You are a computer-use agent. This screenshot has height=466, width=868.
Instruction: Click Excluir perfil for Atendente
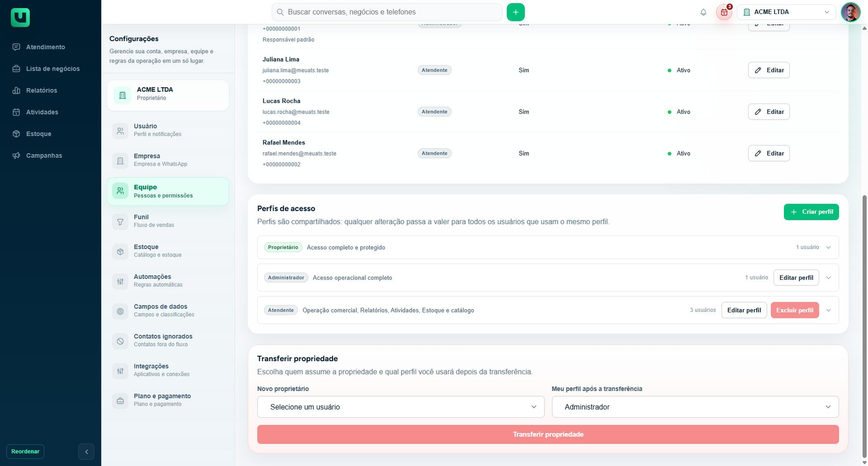[x=795, y=310]
